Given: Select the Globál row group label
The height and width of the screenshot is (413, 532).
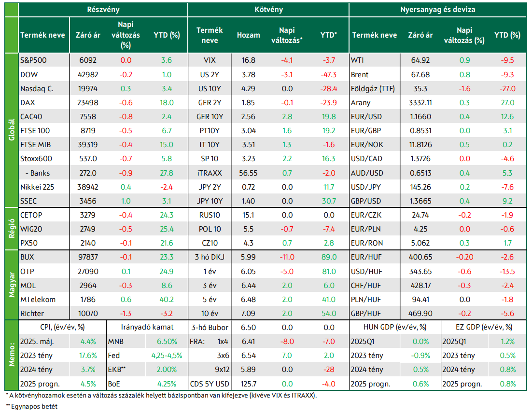Looking at the screenshot, I should pos(12,130).
